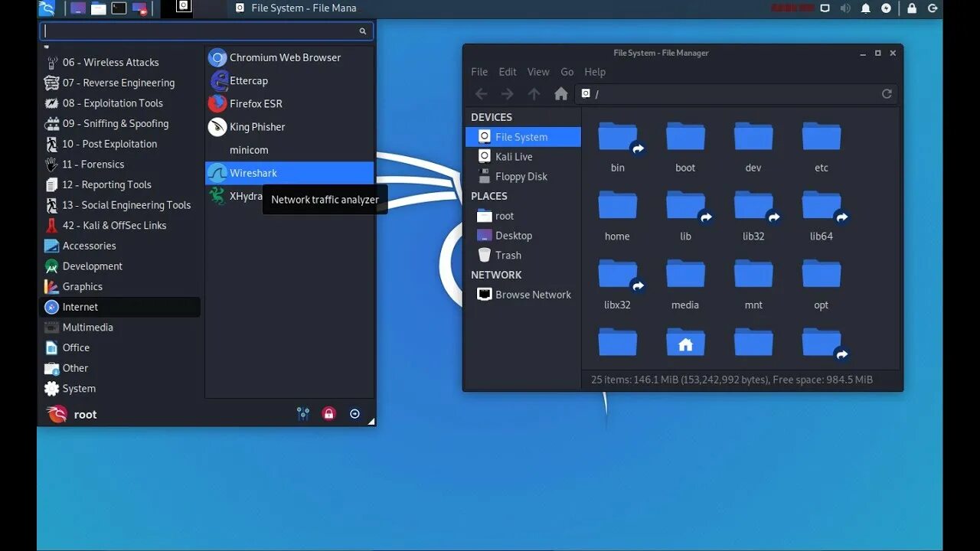The width and height of the screenshot is (980, 551).
Task: Click the log out arrow icon in the menu
Action: coord(354,414)
